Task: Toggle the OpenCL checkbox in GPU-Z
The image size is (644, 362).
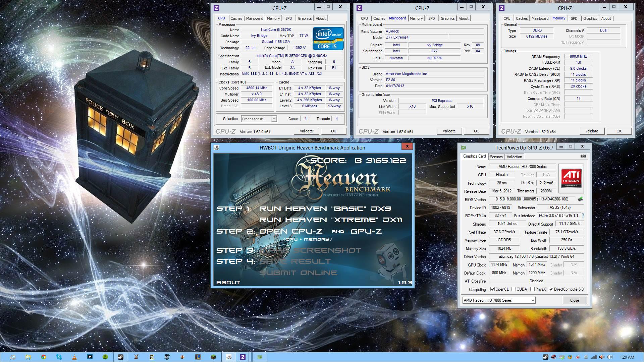Action: pyautogui.click(x=492, y=289)
